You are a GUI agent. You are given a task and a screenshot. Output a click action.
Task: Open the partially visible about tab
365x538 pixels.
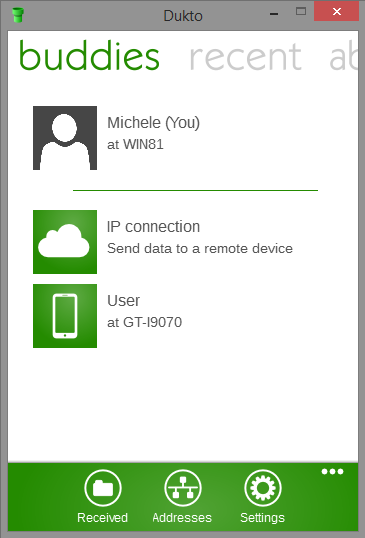pyautogui.click(x=343, y=56)
